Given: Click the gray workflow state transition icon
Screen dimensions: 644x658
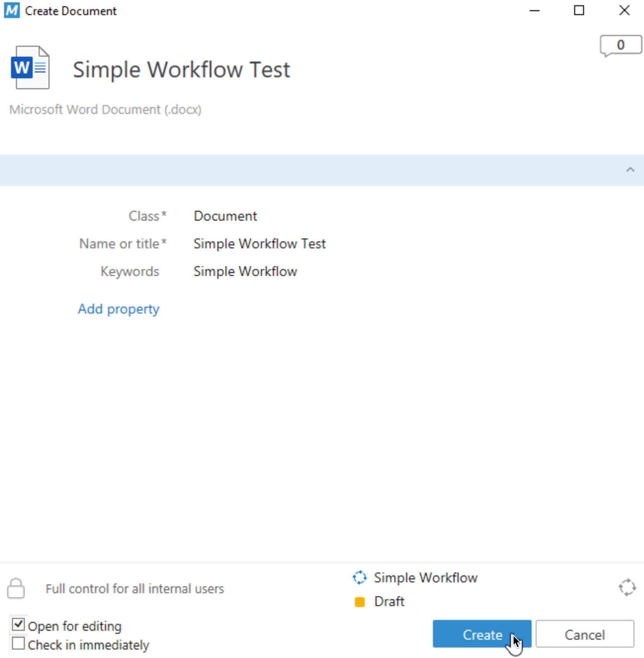Looking at the screenshot, I should pyautogui.click(x=627, y=587).
